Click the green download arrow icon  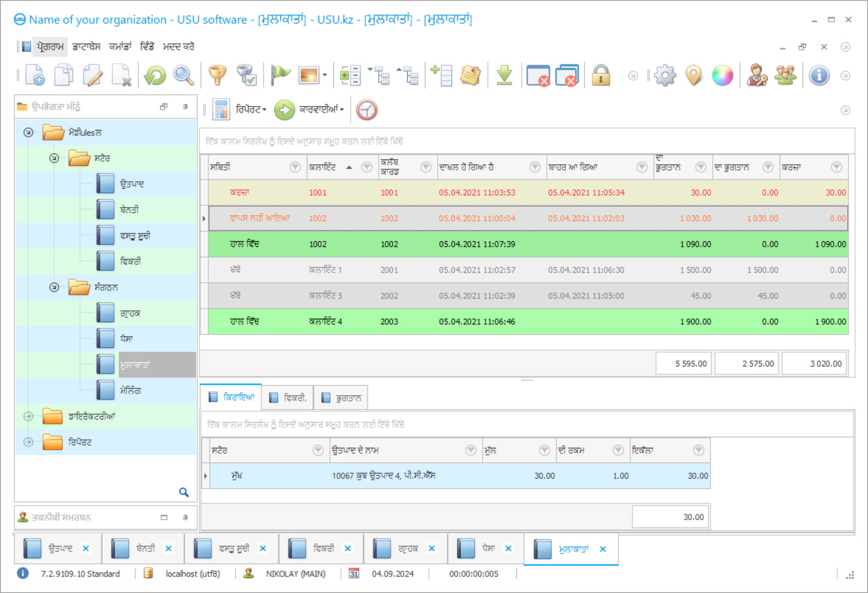pos(504,76)
